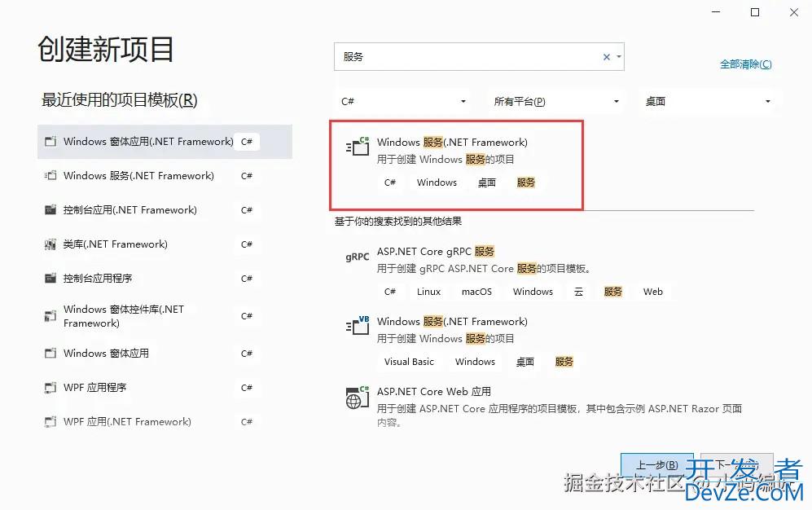The image size is (812, 510).
Task: Open the 桌面 project type filter dropdown
Action: (708, 102)
